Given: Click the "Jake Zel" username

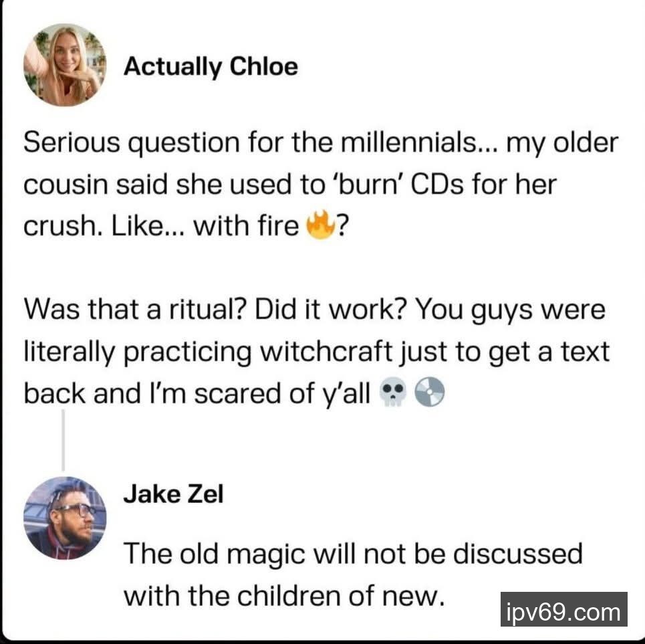Looking at the screenshot, I should tap(173, 495).
